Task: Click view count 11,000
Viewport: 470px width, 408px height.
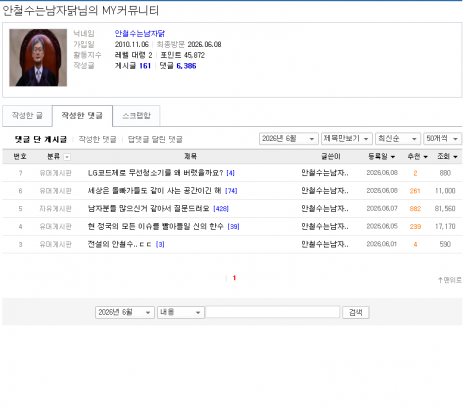Action: (445, 191)
